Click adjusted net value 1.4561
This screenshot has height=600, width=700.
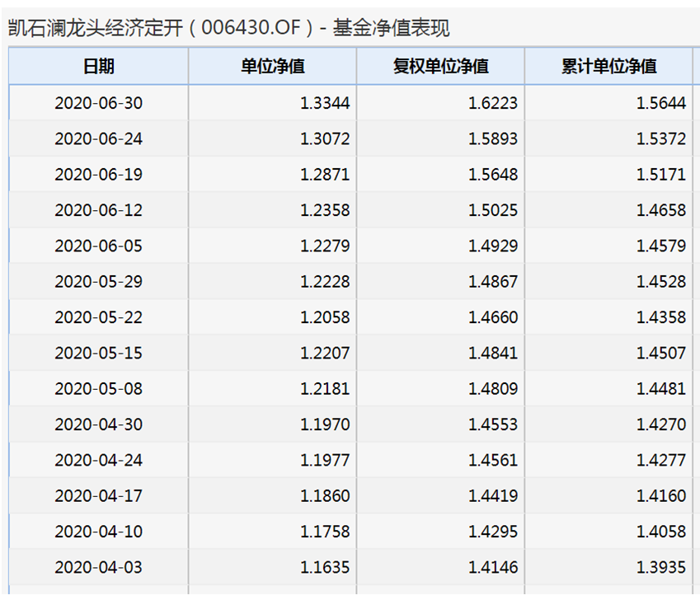click(493, 460)
